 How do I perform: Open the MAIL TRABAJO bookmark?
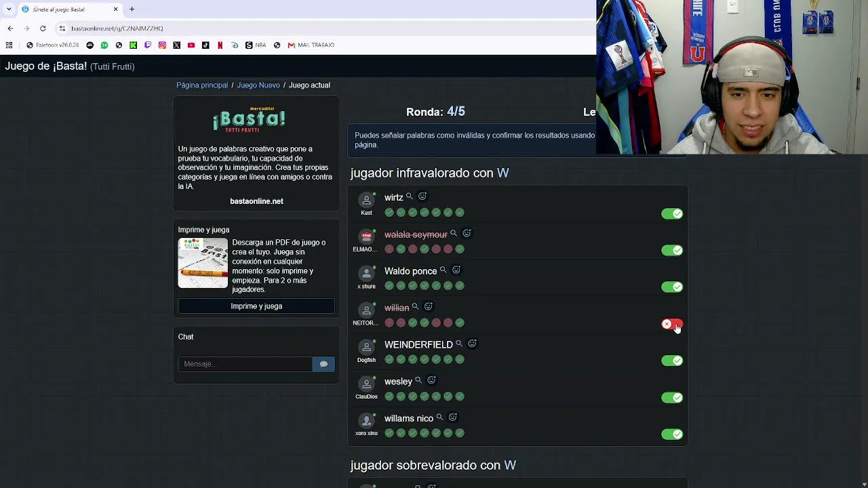tap(311, 45)
